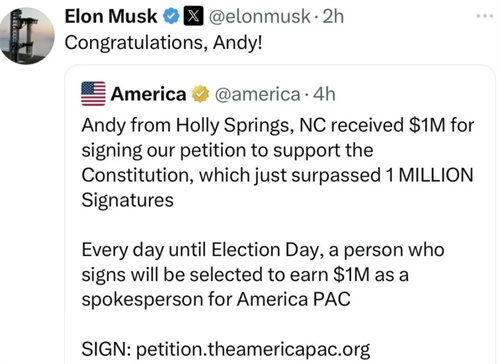500x364 pixels.
Task: Click the Elon Musk display name
Action: 111,16
